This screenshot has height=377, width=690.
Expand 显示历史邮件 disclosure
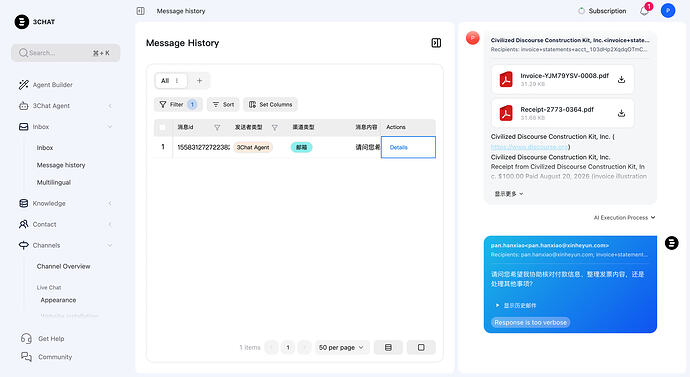click(516, 305)
